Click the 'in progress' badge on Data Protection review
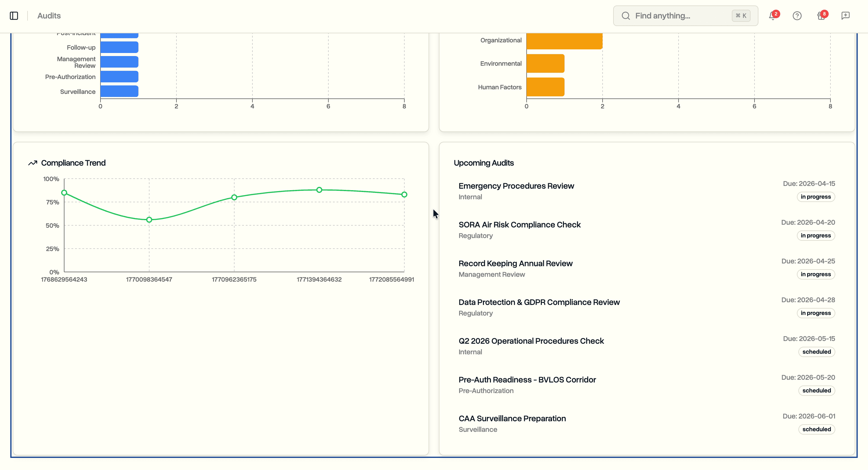This screenshot has height=470, width=868. click(815, 313)
